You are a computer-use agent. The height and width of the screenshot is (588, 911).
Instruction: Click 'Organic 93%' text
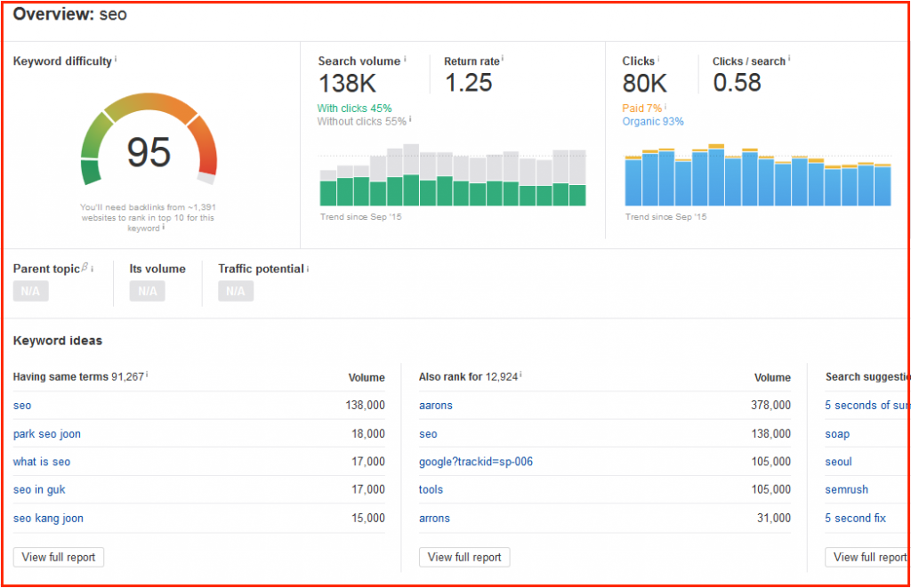[653, 122]
